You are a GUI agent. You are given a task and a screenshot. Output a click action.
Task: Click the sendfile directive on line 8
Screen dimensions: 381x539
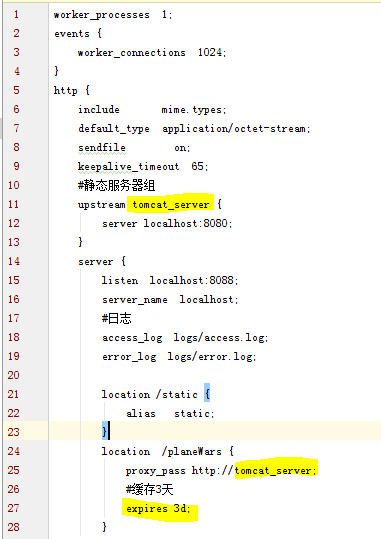(x=102, y=147)
